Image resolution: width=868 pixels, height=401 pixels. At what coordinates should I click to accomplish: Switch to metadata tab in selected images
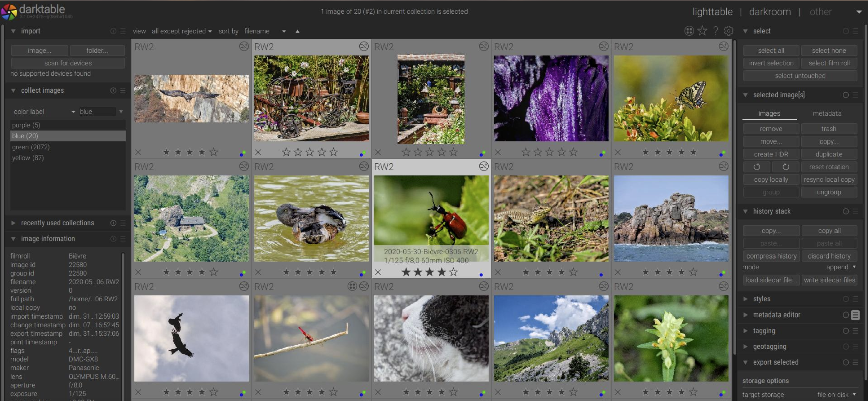(x=826, y=113)
